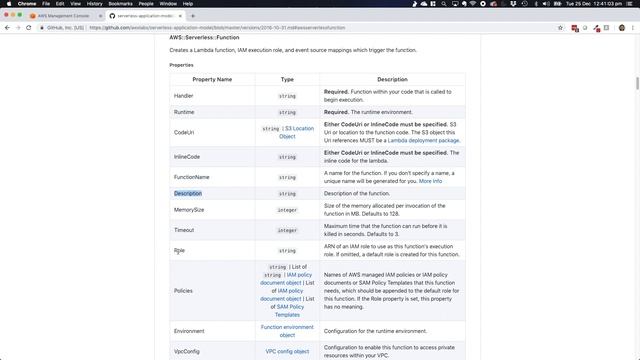Image resolution: width=640 pixels, height=360 pixels.
Task: Click the cloud icon in menu bar
Action: (x=424, y=4)
